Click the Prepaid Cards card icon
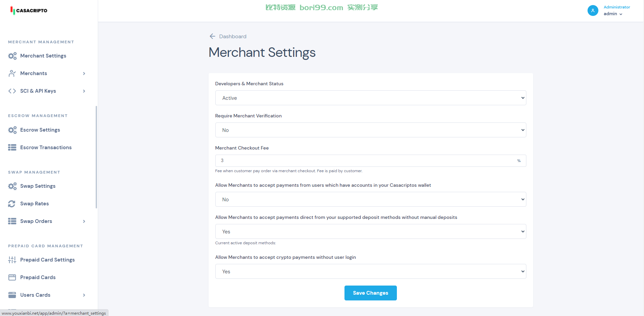 point(12,277)
